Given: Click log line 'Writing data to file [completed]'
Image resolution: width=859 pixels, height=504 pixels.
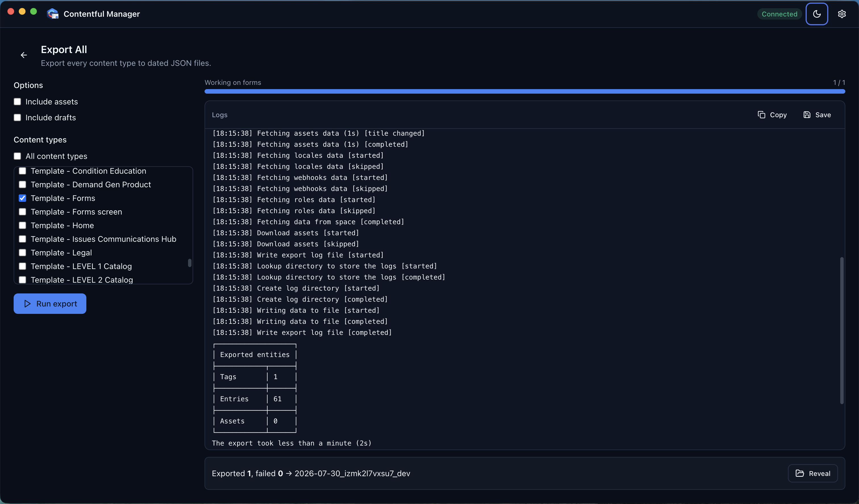Looking at the screenshot, I should (300, 322).
